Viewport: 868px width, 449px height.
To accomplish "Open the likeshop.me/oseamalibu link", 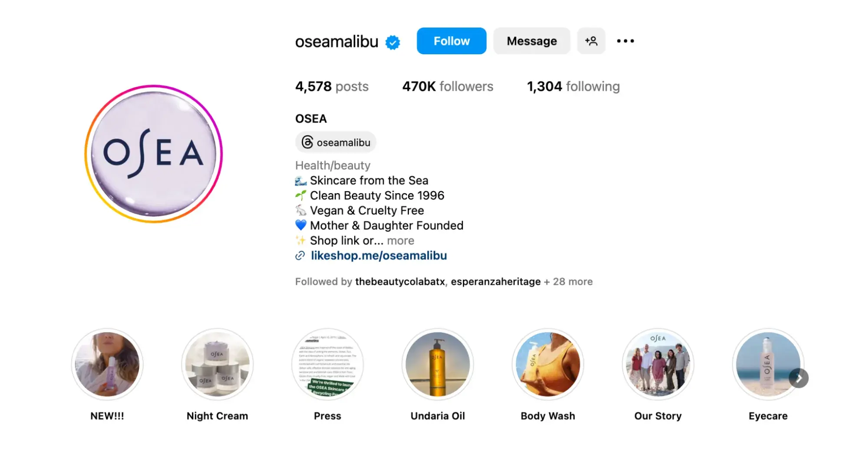I will pos(379,256).
